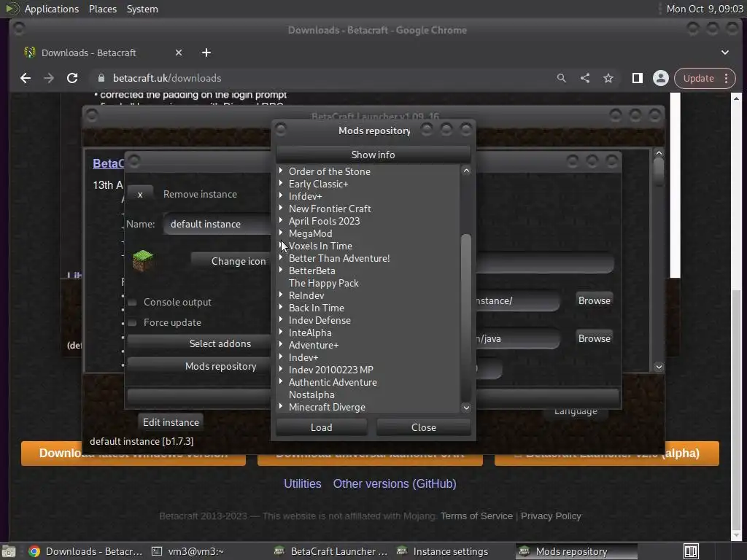This screenshot has height=560, width=747.
Task: Open the Chrome side panel icon
Action: pyautogui.click(x=638, y=78)
